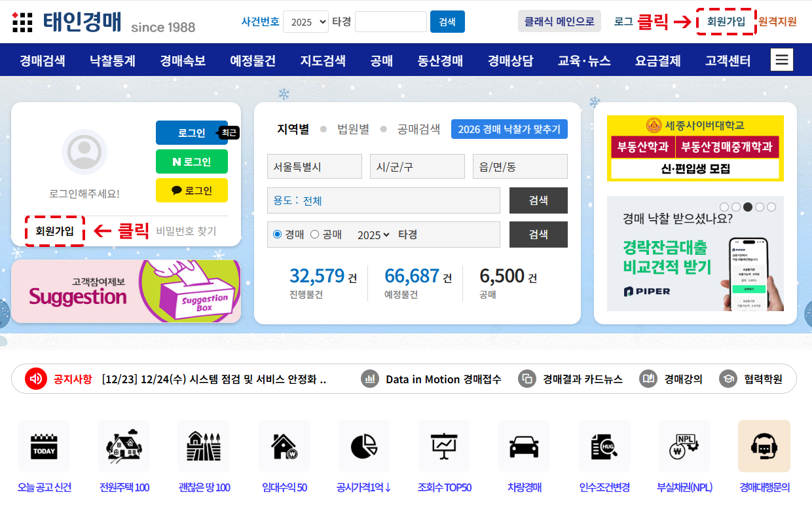This screenshot has height=509, width=812.
Task: Open the 전원주택 100 house icon
Action: [124, 447]
